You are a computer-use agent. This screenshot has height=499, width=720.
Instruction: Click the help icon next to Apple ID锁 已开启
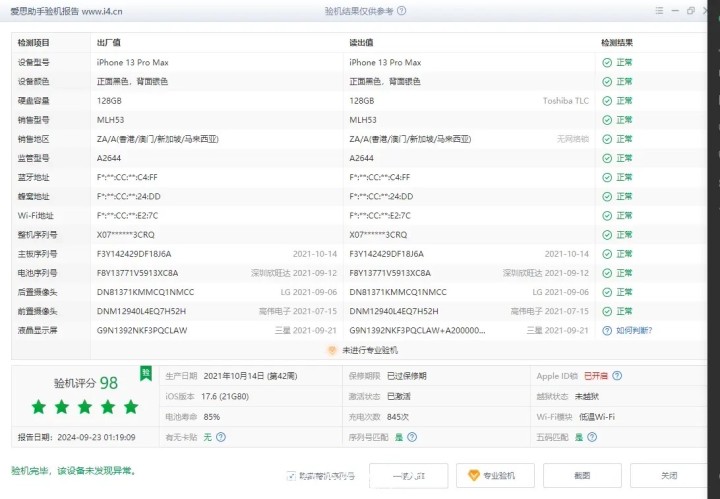pyautogui.click(x=617, y=376)
